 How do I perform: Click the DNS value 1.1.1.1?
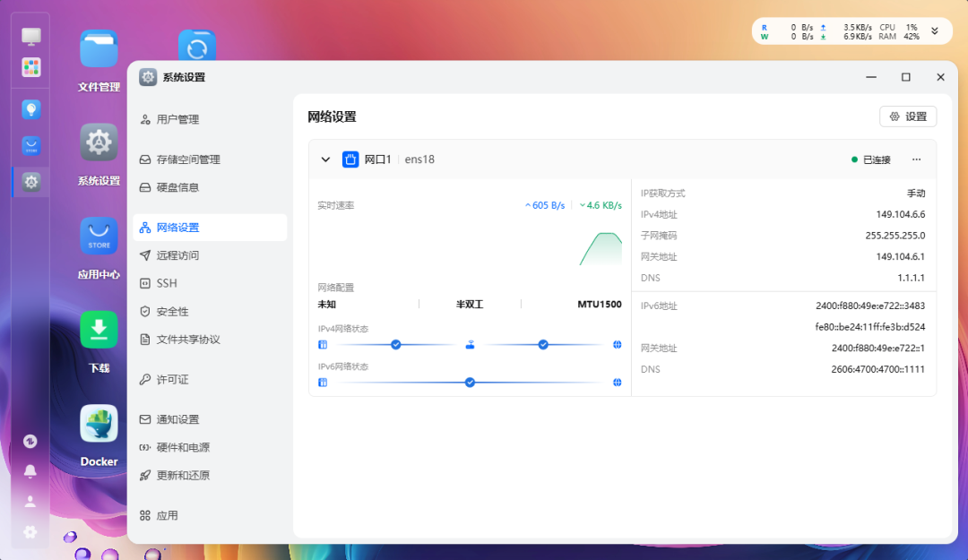click(x=912, y=278)
